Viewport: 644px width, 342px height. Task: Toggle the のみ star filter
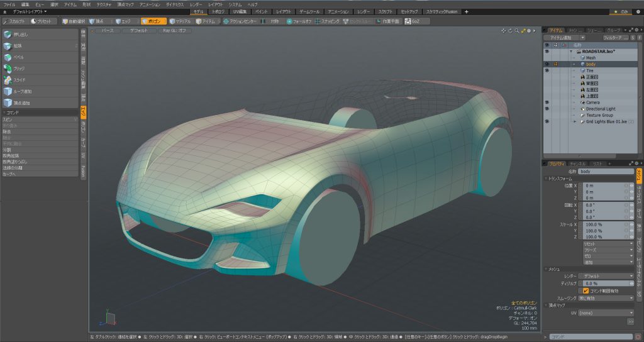621,12
